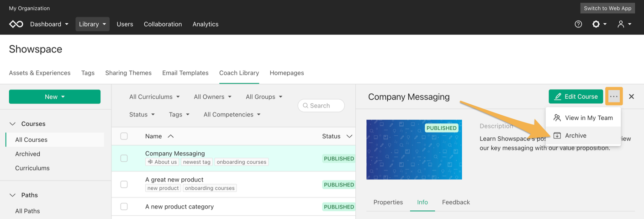Check the Company Messaging row checkbox
This screenshot has width=644, height=219.
pyautogui.click(x=124, y=158)
